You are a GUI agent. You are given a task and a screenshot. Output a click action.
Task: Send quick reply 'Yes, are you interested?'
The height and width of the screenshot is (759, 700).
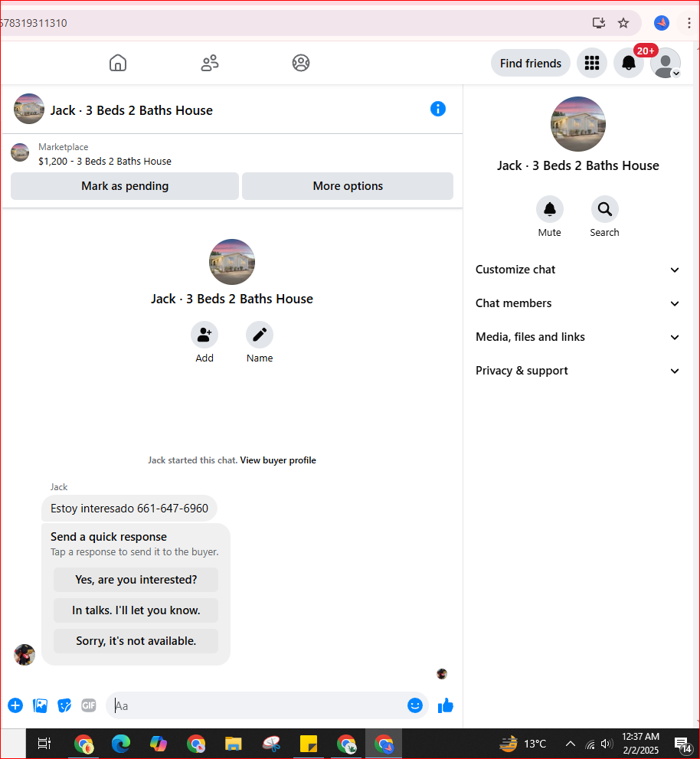(136, 580)
